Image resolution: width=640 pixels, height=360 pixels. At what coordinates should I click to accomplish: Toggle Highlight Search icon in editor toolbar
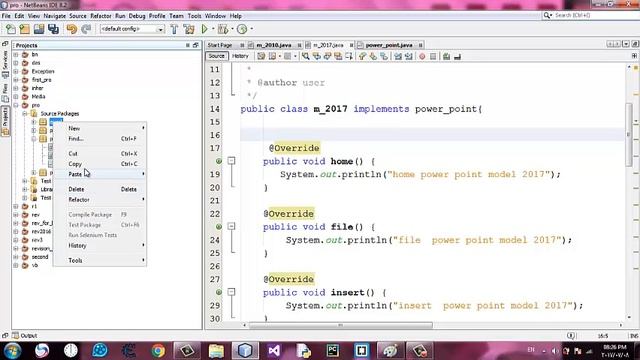click(x=338, y=56)
